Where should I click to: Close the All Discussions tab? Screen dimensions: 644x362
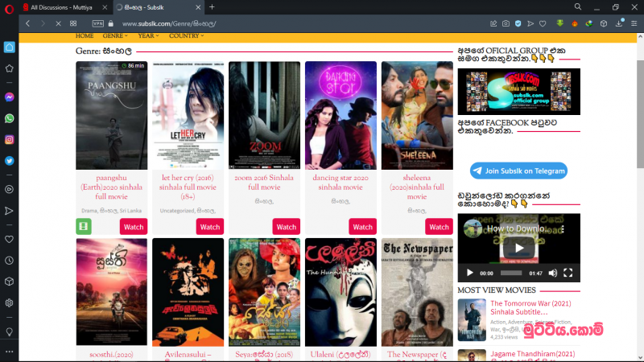[x=105, y=7]
